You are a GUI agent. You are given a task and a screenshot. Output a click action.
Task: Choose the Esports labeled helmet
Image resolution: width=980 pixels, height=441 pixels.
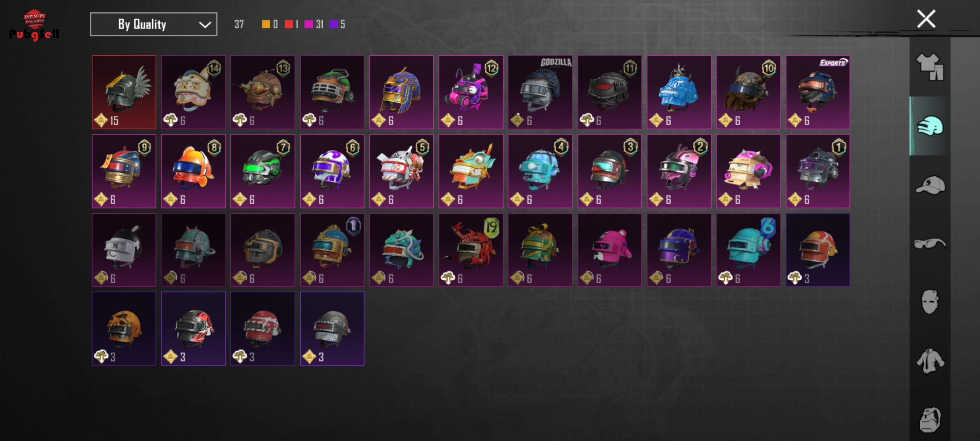(x=817, y=92)
